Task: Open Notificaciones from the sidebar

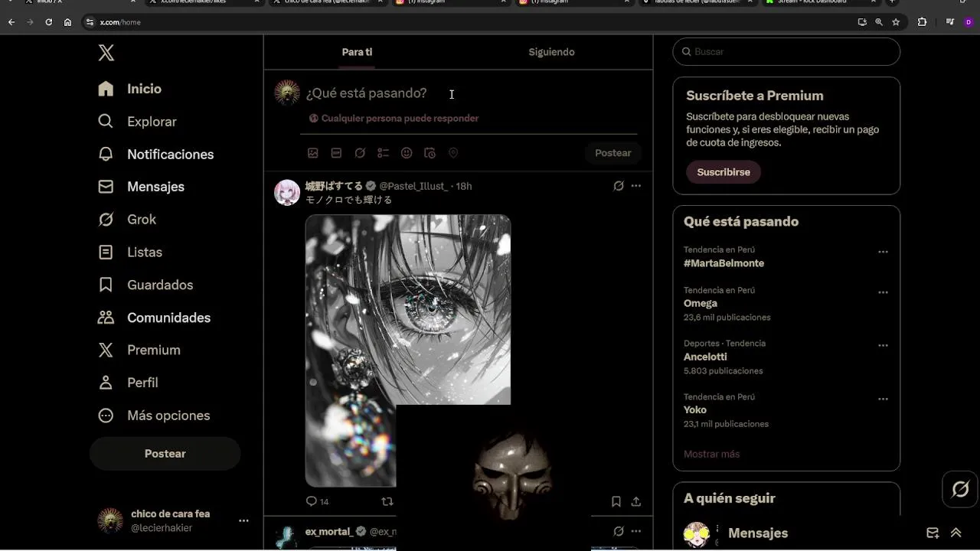Action: point(155,155)
